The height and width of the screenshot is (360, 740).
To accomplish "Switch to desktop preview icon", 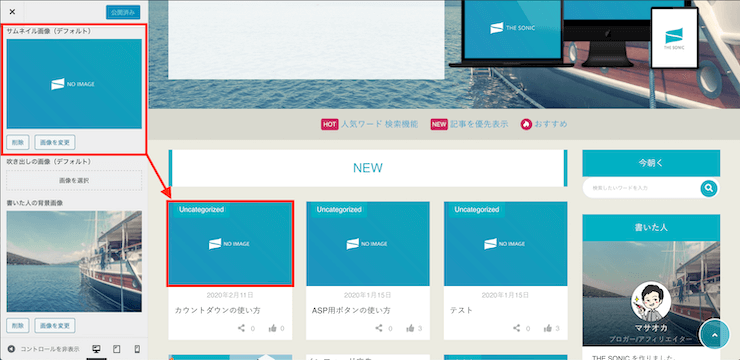I will point(97,349).
